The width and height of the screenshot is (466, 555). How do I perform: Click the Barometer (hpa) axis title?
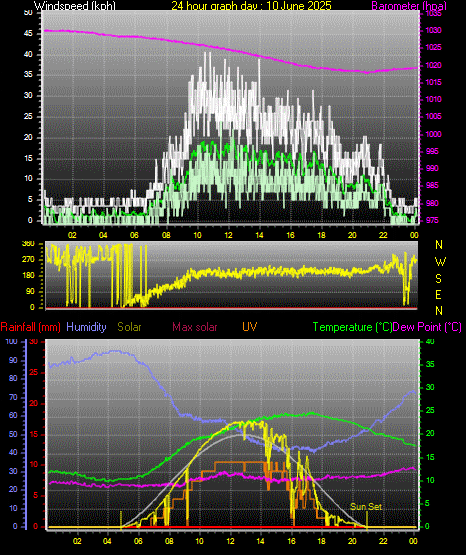pos(409,5)
